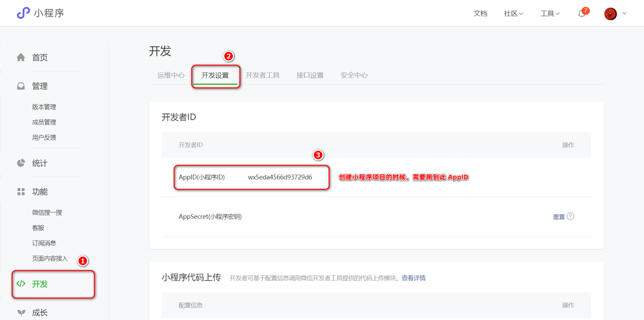Open 用户反馈 in the sidebar

click(44, 138)
